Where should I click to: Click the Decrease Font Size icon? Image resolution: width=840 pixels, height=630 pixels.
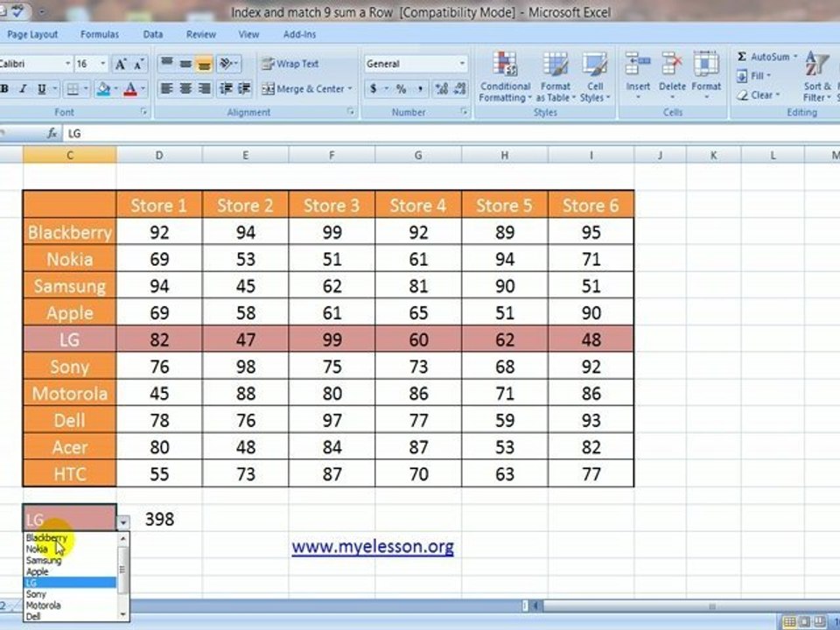pyautogui.click(x=138, y=64)
